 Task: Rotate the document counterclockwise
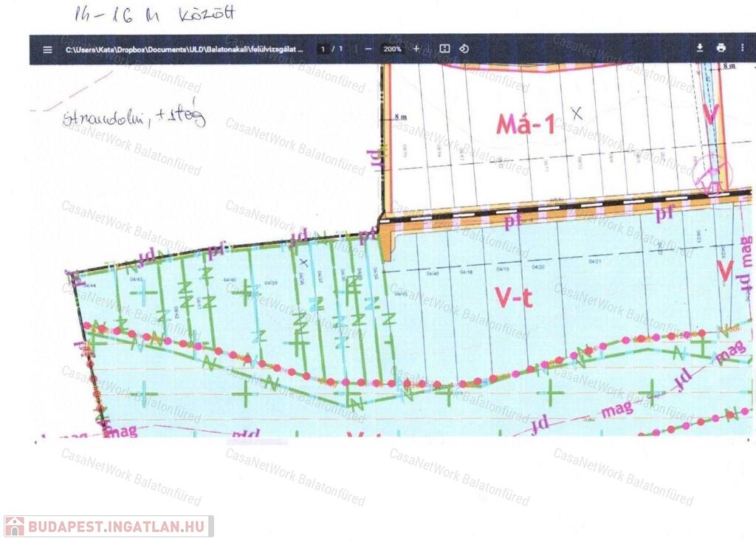point(464,49)
